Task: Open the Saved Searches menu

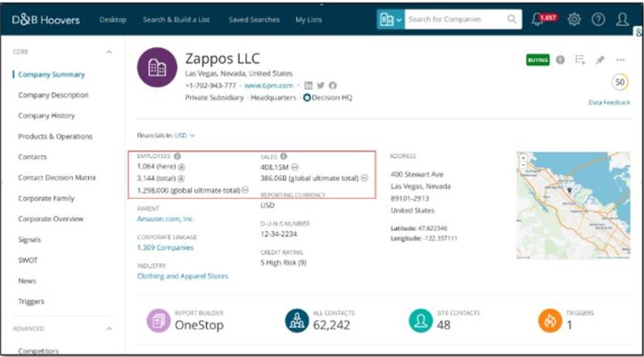Action: coord(254,20)
